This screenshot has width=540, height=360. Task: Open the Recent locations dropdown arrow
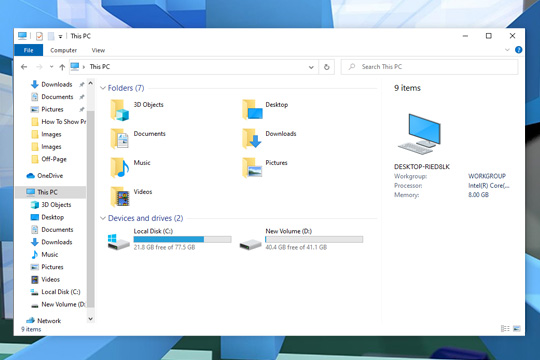[51, 67]
